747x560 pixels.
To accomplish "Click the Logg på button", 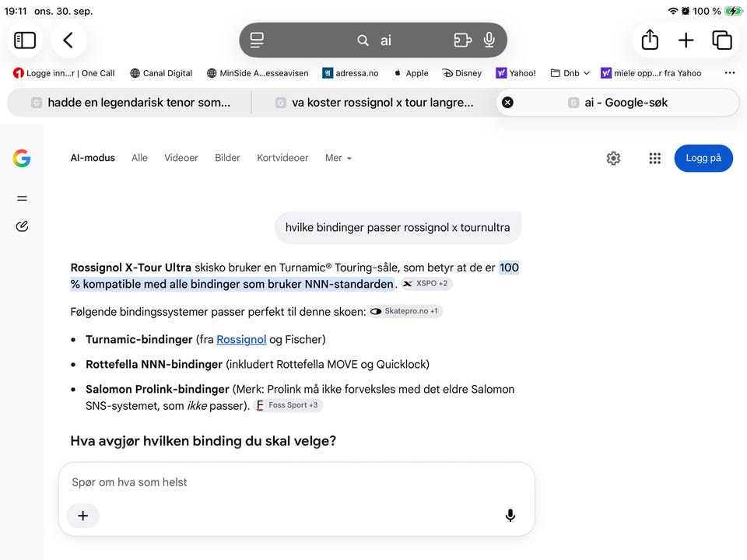I will [703, 158].
